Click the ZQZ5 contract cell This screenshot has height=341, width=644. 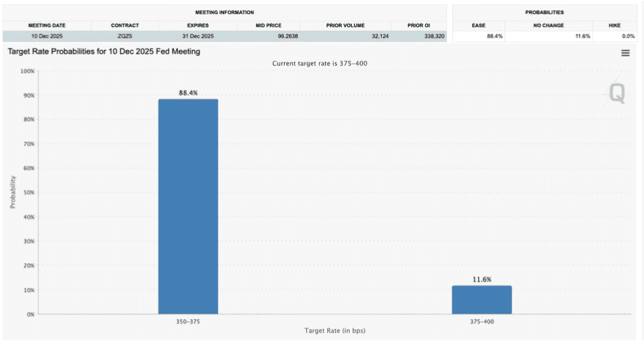125,36
